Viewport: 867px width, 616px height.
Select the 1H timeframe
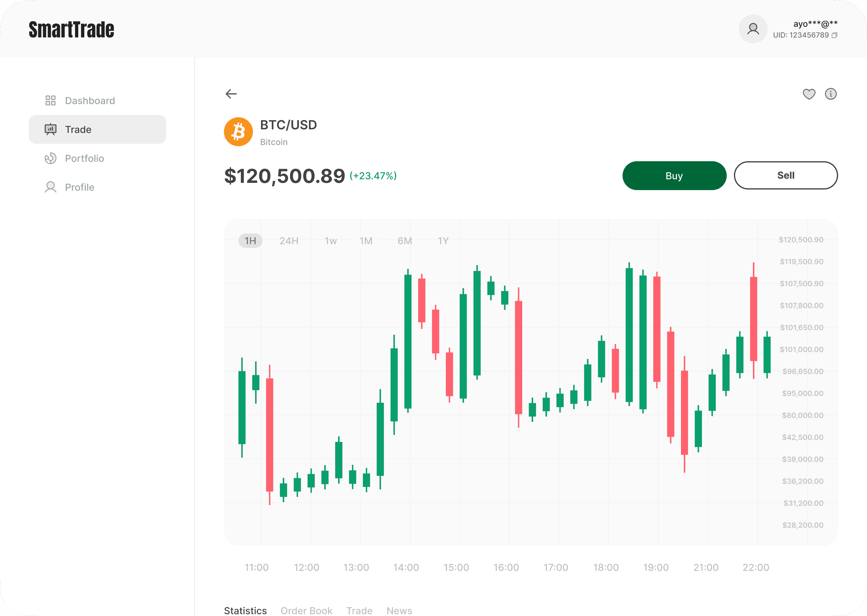[x=250, y=241]
